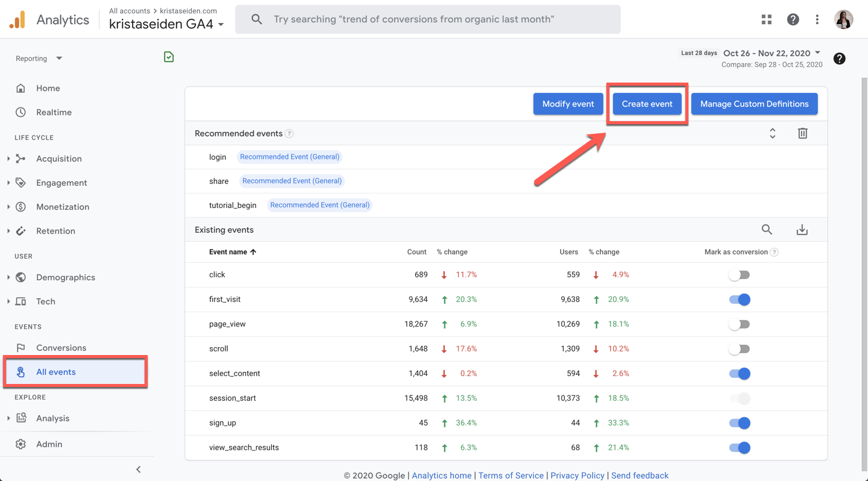Screen dimensions: 868x481
Task: Click the Manage Custom Definitions button
Action: click(754, 104)
